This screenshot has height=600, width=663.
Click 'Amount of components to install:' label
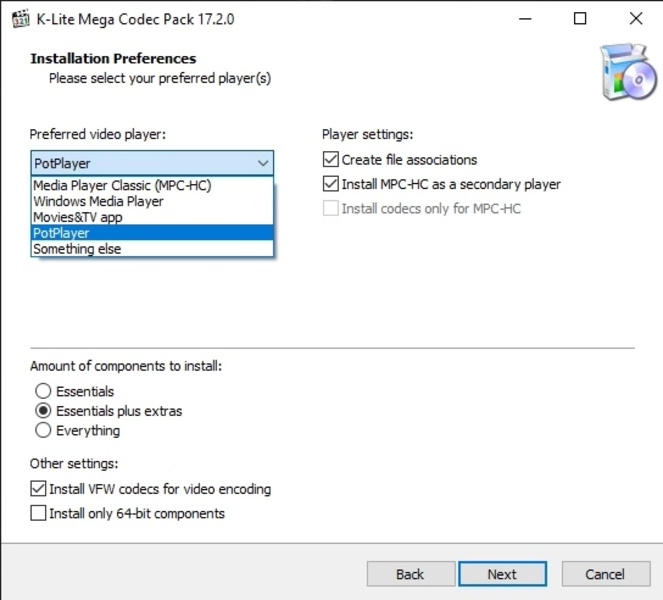[x=126, y=366]
